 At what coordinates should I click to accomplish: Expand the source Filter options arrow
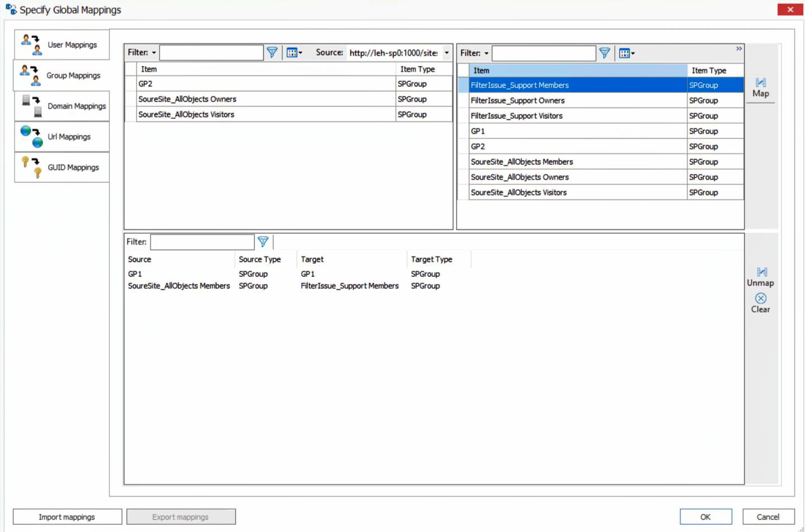click(154, 53)
